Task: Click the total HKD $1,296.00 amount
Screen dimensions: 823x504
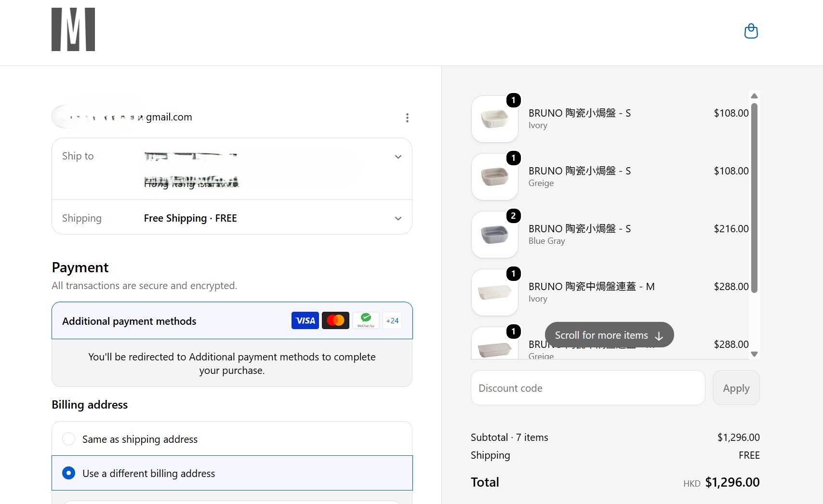Action: click(x=721, y=482)
